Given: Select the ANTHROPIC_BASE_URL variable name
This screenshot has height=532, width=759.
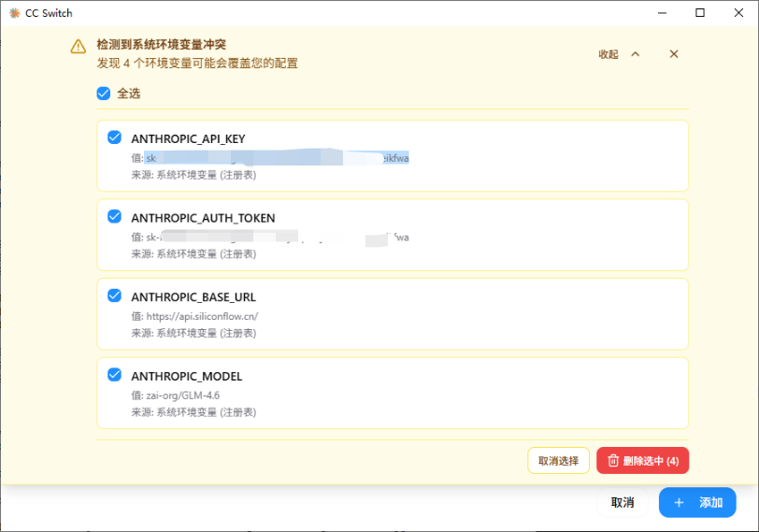Looking at the screenshot, I should coord(193,297).
